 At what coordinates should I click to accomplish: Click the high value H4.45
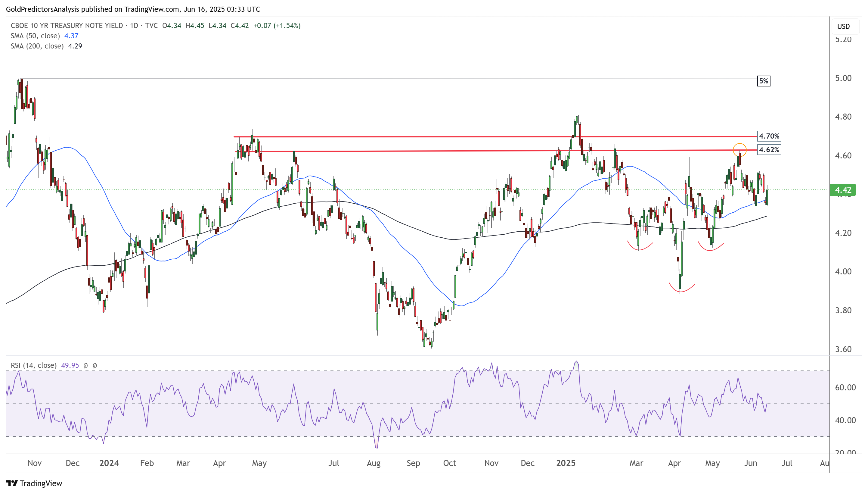pyautogui.click(x=194, y=26)
